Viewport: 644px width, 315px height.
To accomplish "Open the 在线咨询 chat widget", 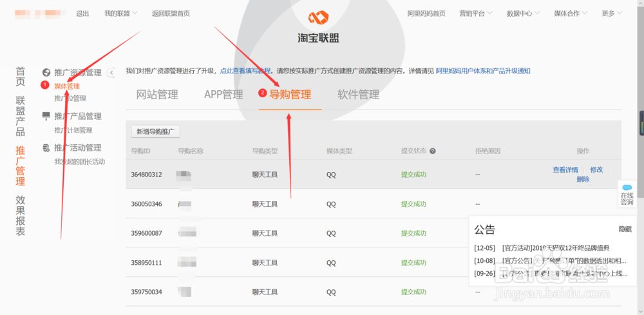I will (x=627, y=194).
